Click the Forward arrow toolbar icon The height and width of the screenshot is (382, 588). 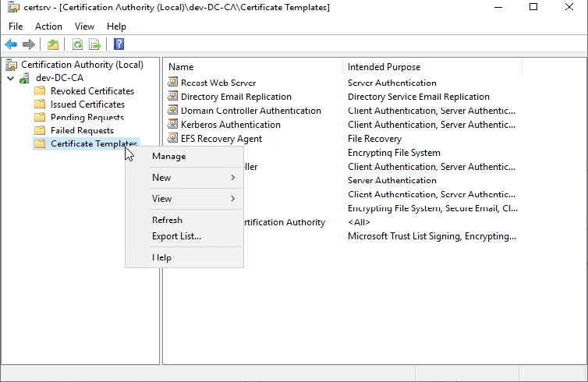(28, 44)
